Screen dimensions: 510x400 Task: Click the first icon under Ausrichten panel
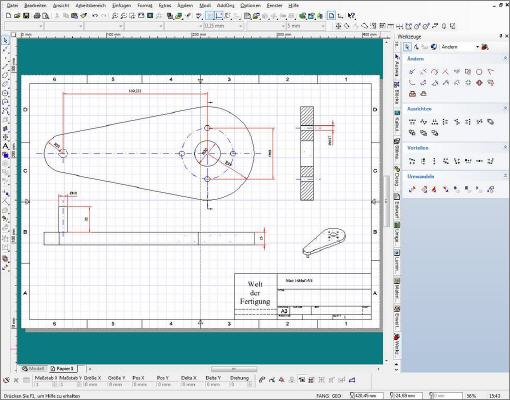[x=412, y=122]
